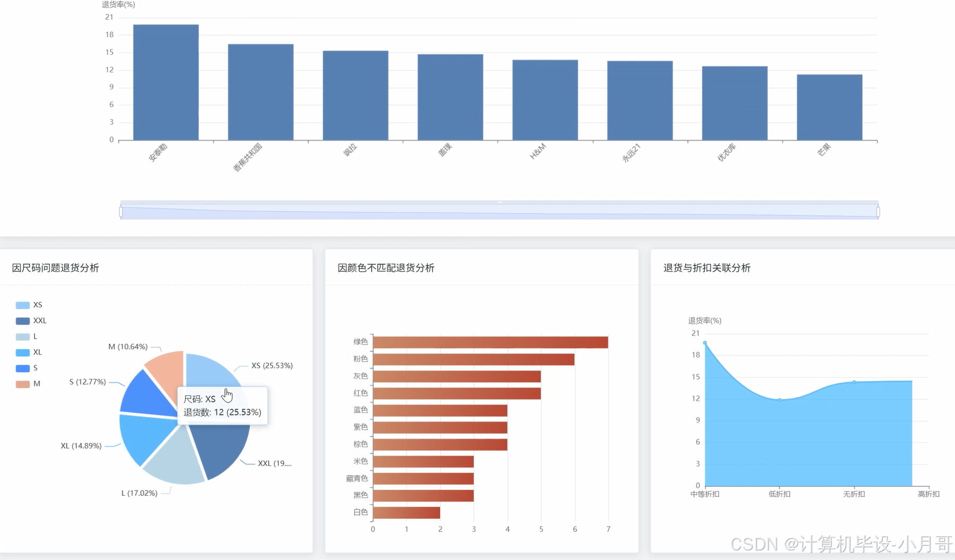Select the 香蕉共和国 bar
The image size is (955, 560).
pyautogui.click(x=261, y=92)
